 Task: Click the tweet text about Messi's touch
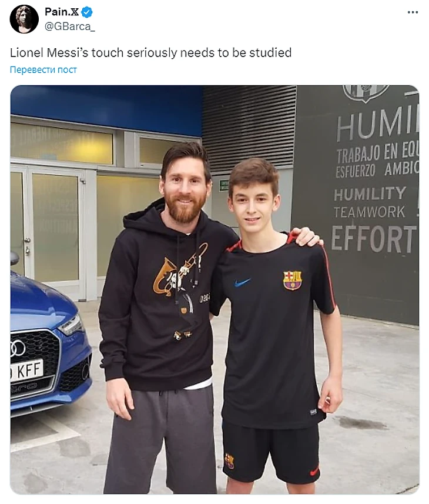pos(150,53)
